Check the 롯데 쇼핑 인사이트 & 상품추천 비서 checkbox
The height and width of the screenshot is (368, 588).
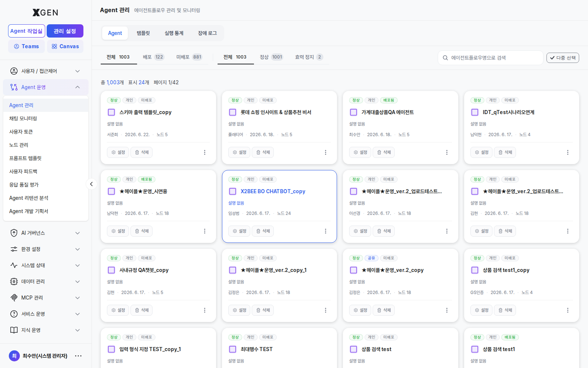pos(233,112)
